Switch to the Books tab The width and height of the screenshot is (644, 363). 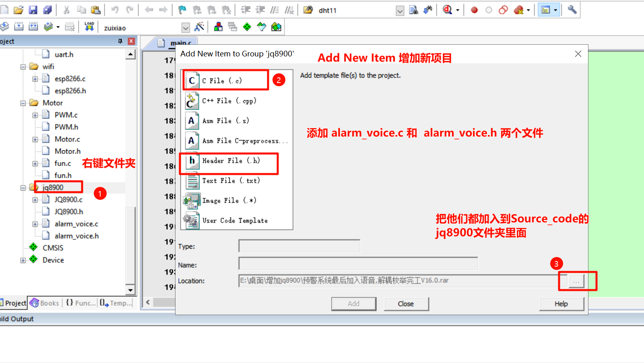(x=45, y=303)
